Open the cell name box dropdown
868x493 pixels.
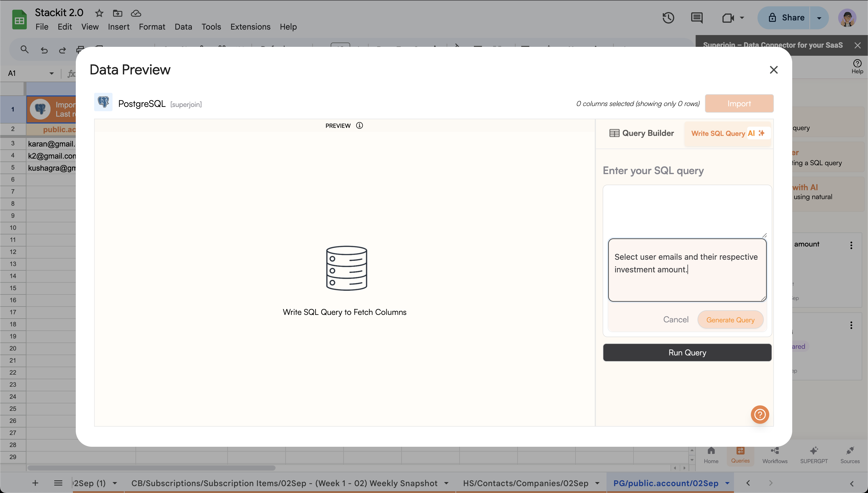point(51,73)
